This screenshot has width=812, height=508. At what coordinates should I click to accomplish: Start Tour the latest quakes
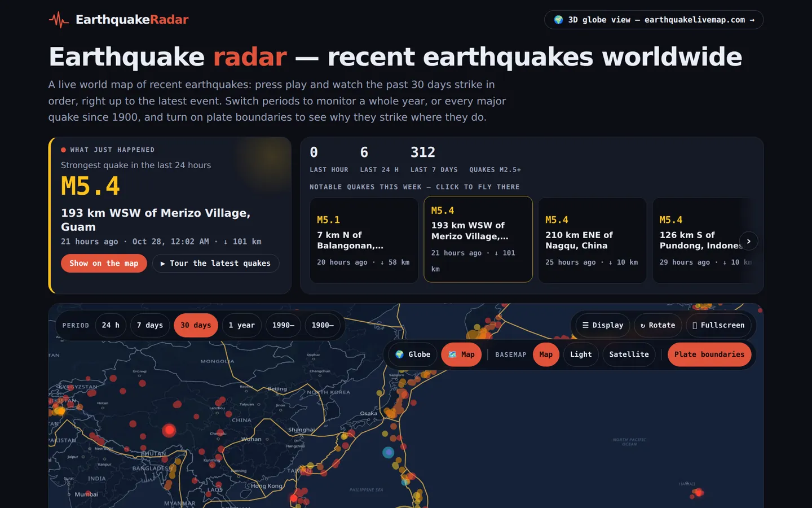[x=215, y=264]
